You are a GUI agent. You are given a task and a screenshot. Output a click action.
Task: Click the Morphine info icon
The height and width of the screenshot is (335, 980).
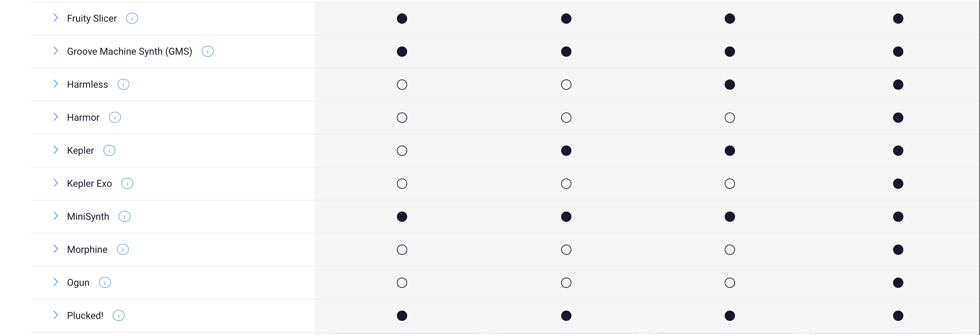[122, 249]
